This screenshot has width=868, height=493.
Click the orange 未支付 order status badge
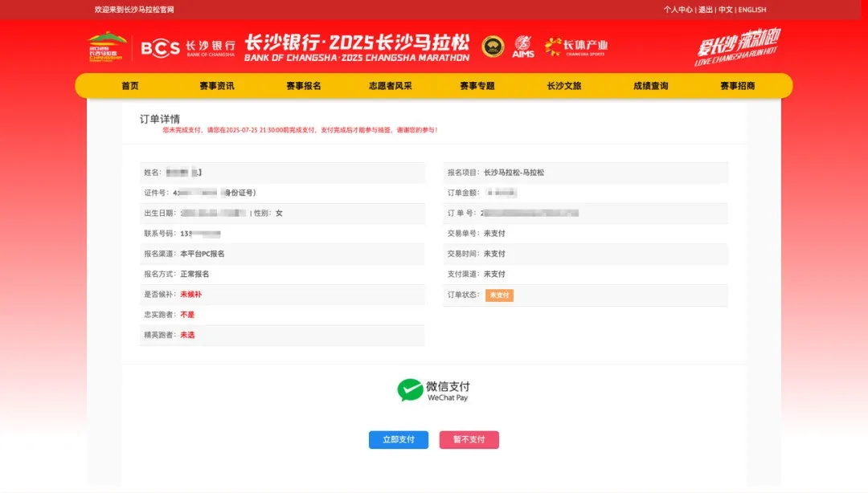tap(499, 295)
